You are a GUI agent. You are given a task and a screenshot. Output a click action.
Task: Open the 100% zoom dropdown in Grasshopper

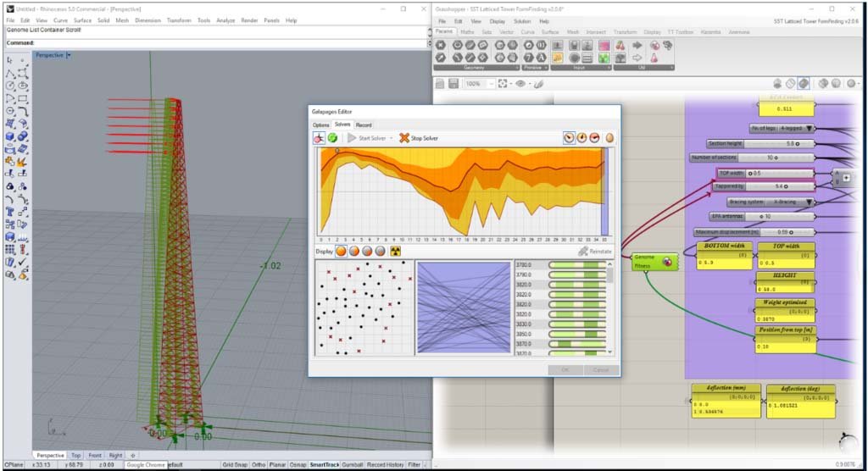490,84
